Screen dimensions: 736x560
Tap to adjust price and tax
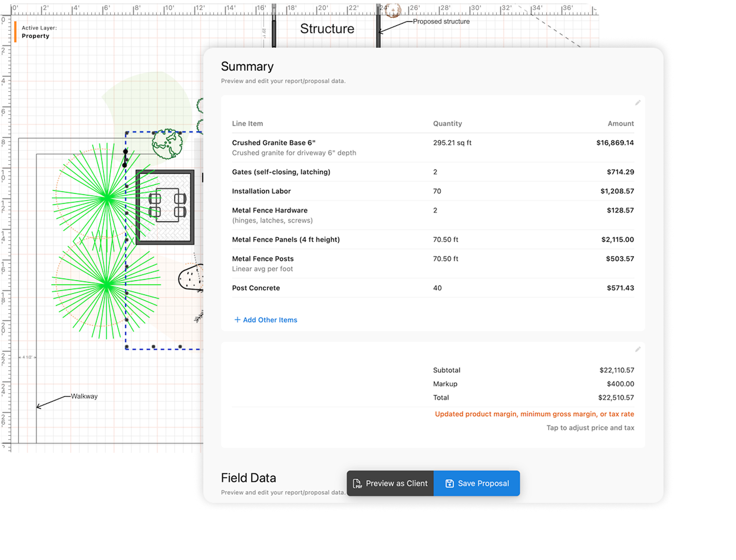[590, 428]
